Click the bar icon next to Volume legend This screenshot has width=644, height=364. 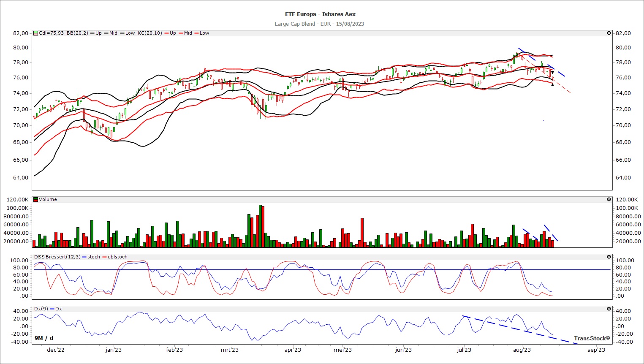36,199
